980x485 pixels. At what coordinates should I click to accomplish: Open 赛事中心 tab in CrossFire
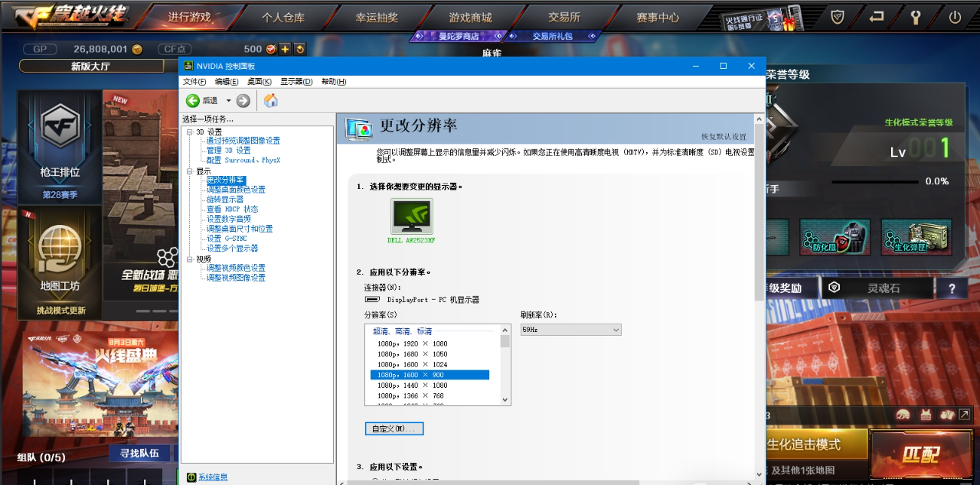tap(658, 18)
